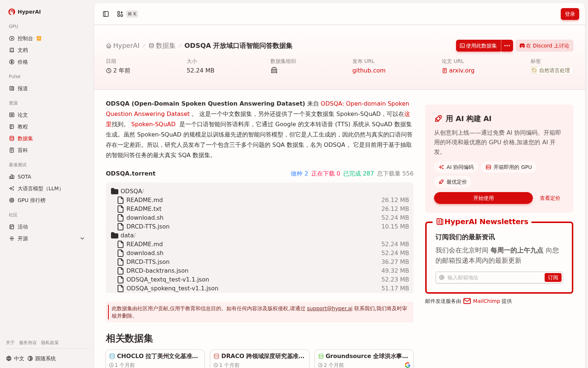Open Groundsource 全球洪水事 dataset card
Viewport: 588px width, 368px height.
(x=364, y=359)
